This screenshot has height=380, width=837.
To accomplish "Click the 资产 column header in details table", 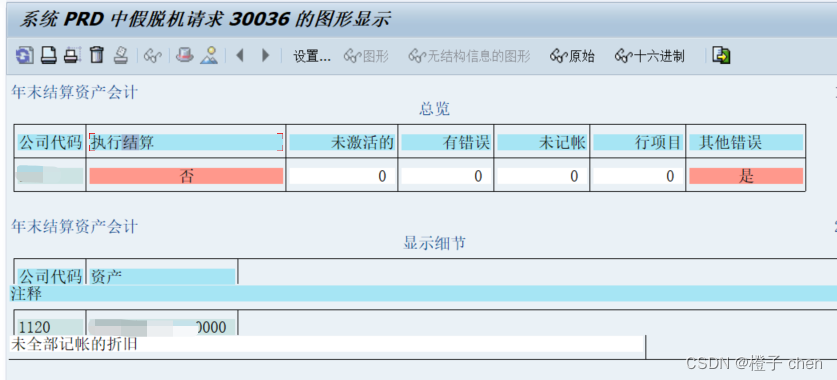I will pyautogui.click(x=162, y=276).
